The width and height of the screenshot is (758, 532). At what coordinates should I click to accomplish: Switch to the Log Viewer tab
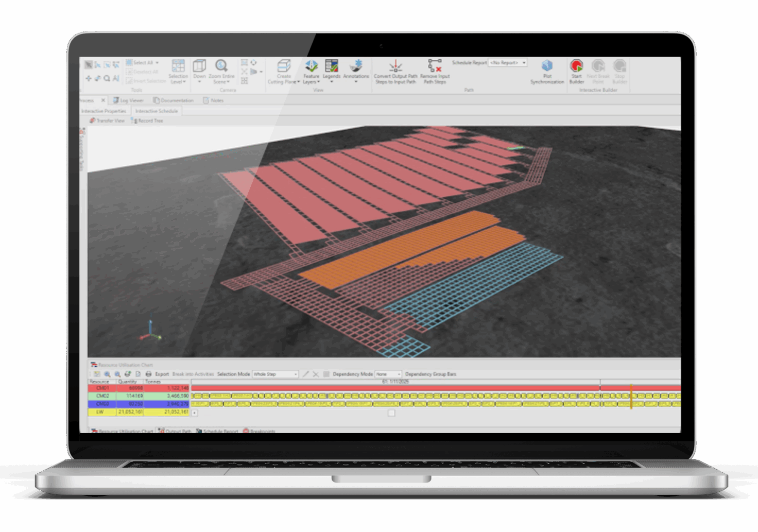(129, 100)
